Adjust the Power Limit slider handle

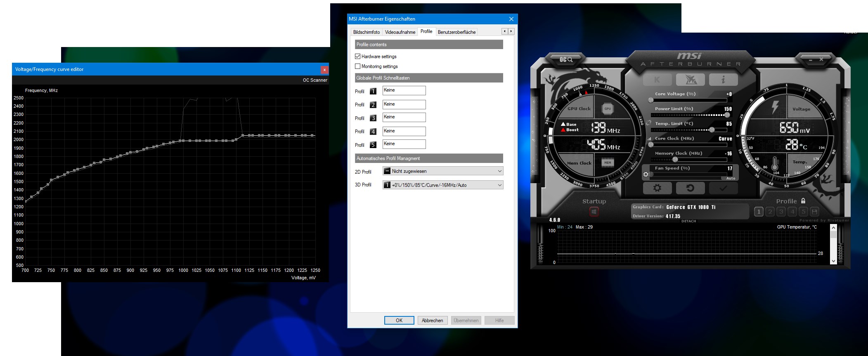tap(727, 115)
